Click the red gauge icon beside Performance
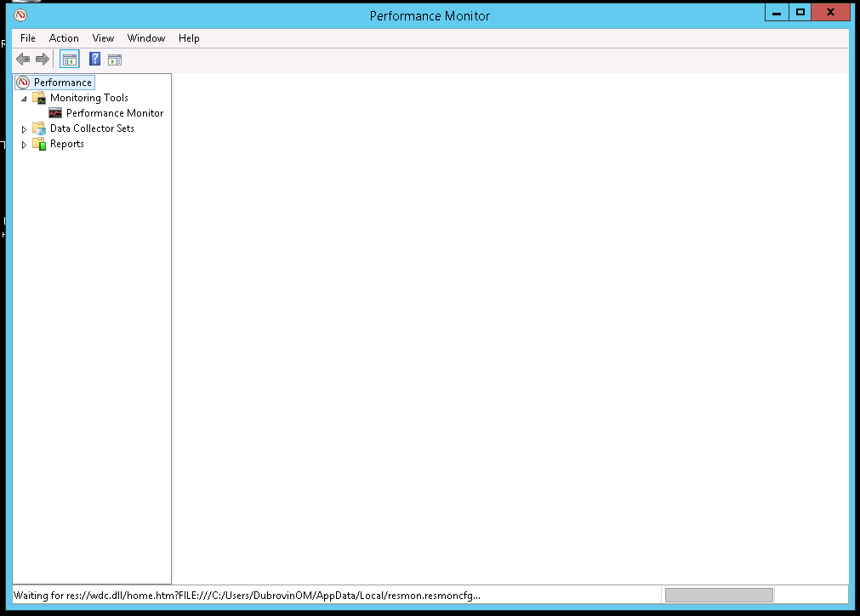 23,83
